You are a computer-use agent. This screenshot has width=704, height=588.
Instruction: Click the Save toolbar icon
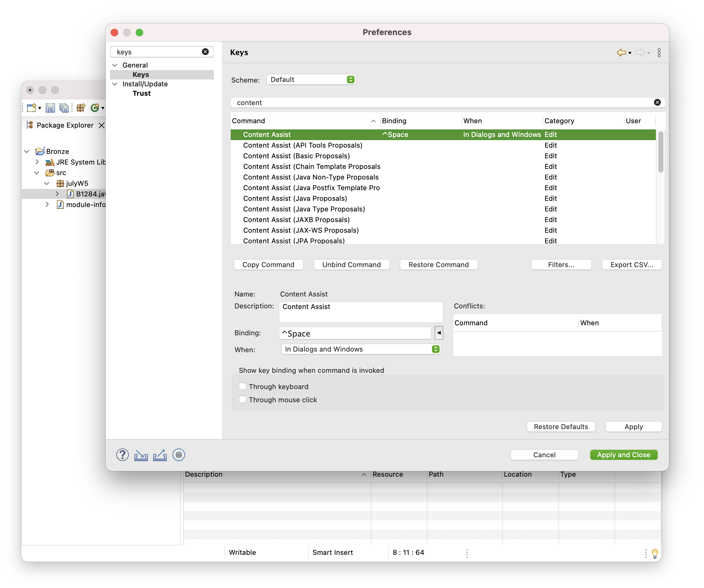point(50,108)
